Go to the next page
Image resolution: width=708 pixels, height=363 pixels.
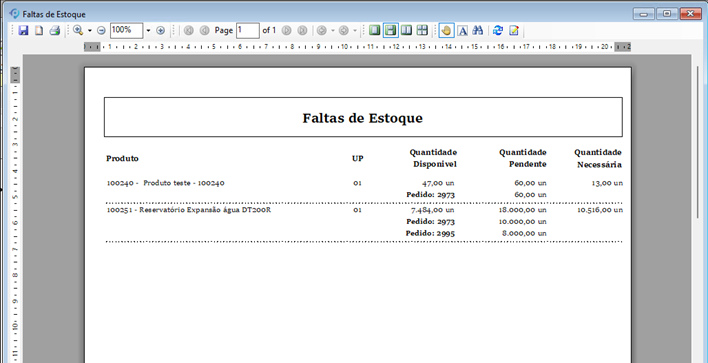tap(286, 30)
